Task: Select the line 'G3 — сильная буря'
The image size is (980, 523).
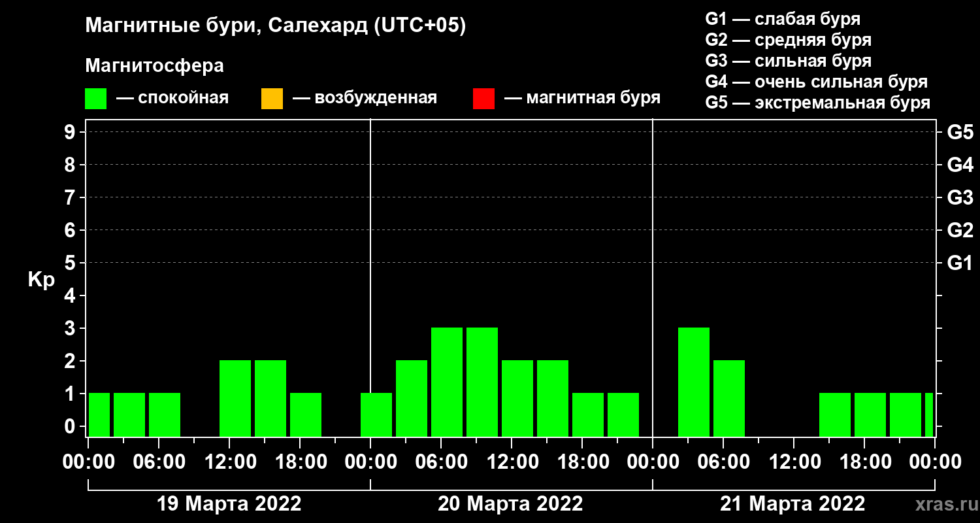Action: coord(789,61)
